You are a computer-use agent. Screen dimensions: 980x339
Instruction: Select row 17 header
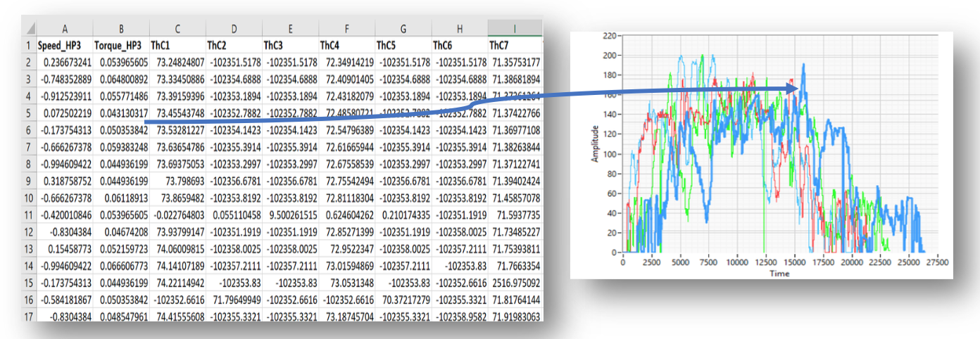coord(30,316)
